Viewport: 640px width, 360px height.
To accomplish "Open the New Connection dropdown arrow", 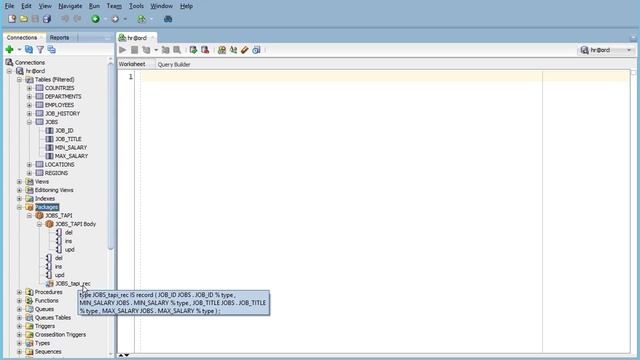I will (x=19, y=50).
